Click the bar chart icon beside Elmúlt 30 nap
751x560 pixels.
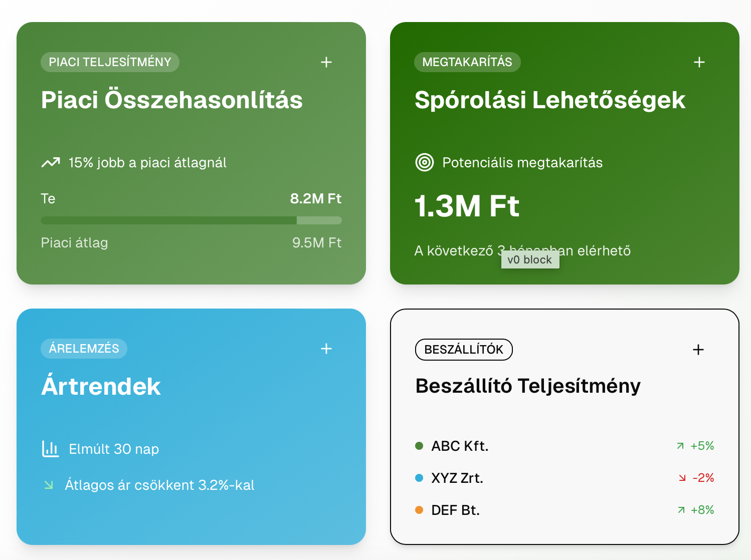[x=50, y=449]
